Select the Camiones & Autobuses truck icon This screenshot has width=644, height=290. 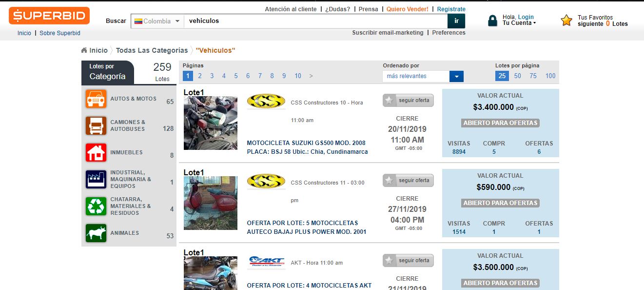pos(96,125)
